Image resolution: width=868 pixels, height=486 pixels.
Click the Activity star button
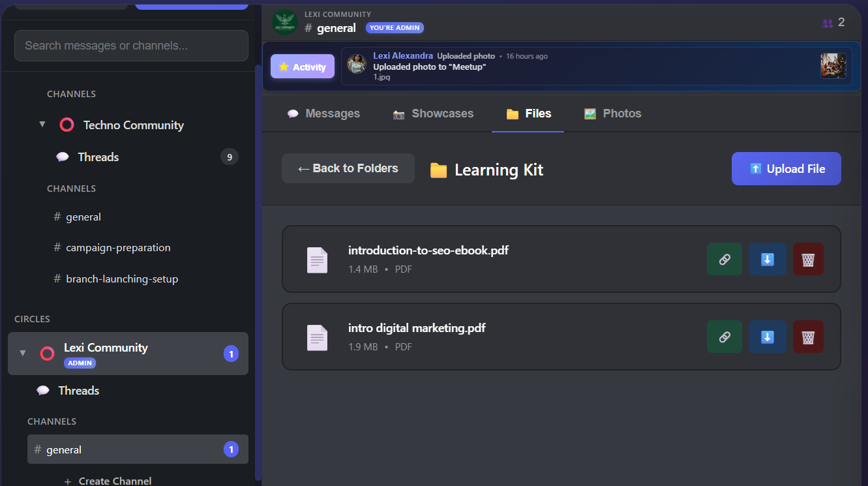(302, 66)
